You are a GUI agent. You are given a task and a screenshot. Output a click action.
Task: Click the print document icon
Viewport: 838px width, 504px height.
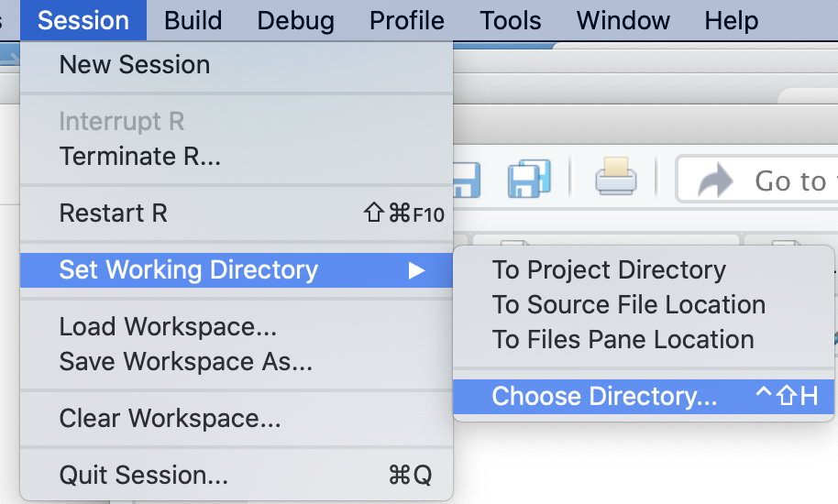616,176
